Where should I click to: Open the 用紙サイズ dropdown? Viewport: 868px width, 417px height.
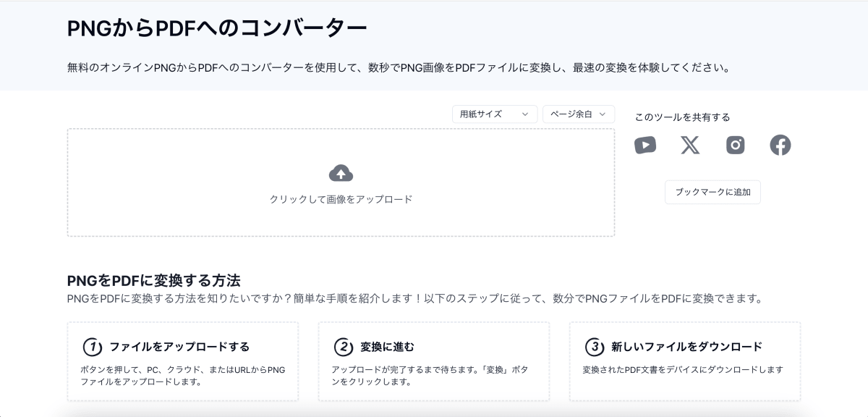tap(494, 114)
